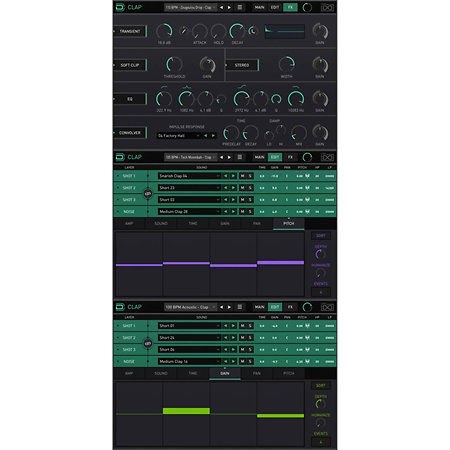Go to next preset in the Tech Moombah panel
The image size is (450, 450).
click(229, 157)
